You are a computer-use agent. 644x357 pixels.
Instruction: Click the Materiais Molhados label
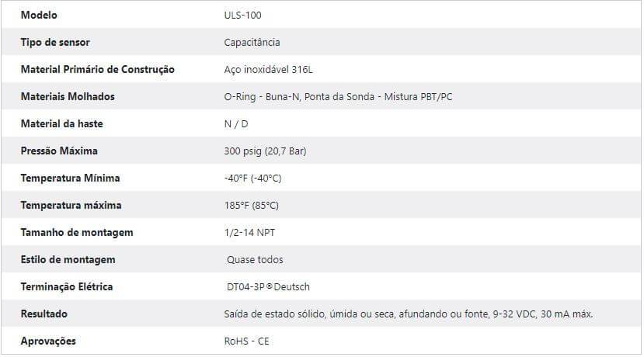pyautogui.click(x=68, y=96)
